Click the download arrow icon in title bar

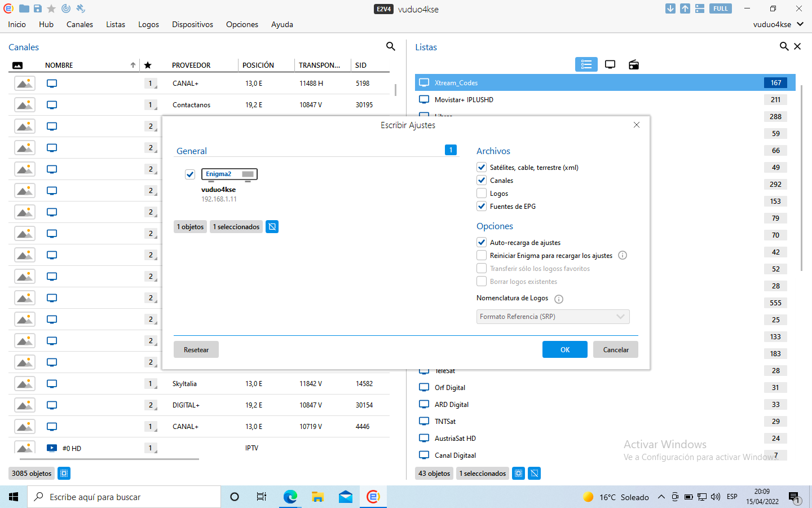[670, 8]
